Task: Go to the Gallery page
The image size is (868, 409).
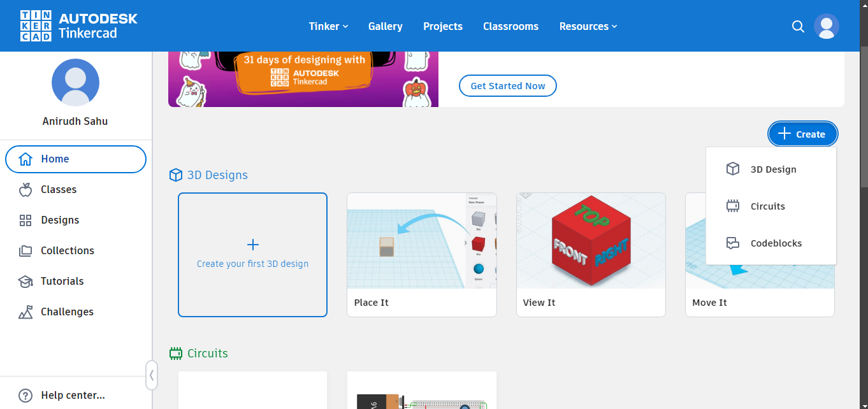Action: [x=385, y=26]
